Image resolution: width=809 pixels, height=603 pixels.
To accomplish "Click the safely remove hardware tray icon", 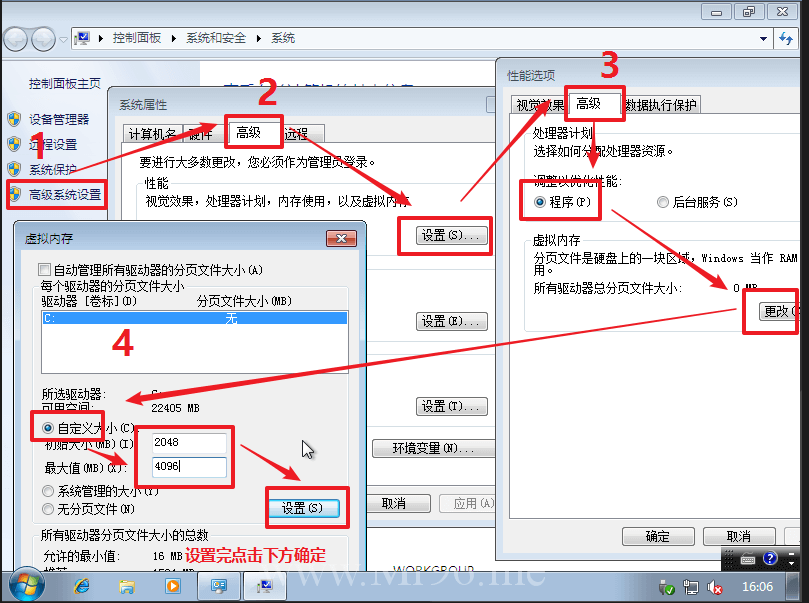I will [x=667, y=587].
